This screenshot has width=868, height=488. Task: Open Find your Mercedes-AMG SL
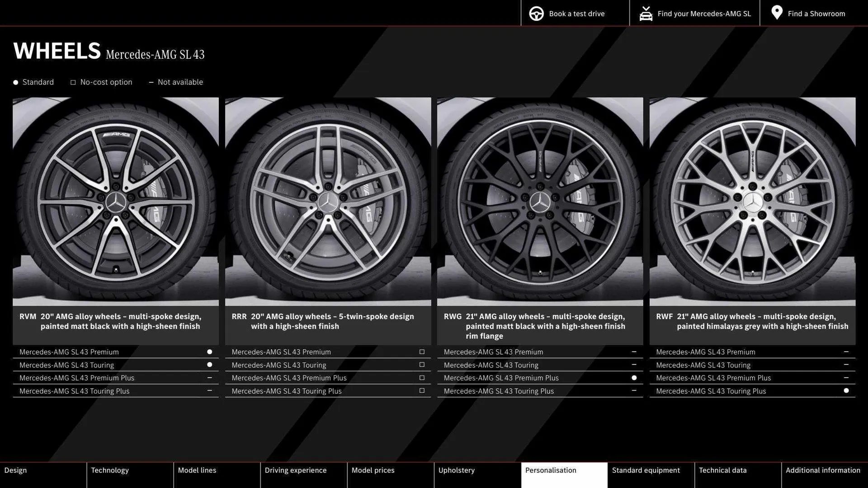tap(703, 13)
